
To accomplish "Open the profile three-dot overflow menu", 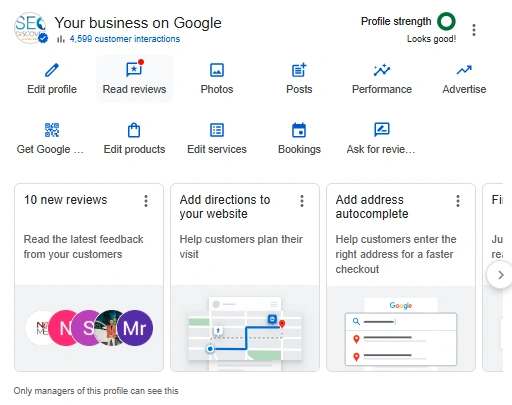I will [x=474, y=30].
